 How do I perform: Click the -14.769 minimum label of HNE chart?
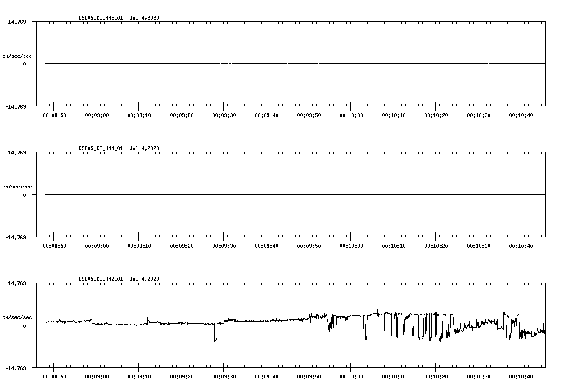pyautogui.click(x=16, y=106)
